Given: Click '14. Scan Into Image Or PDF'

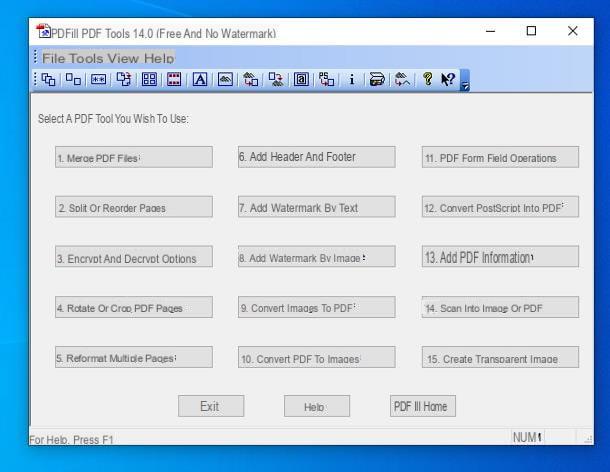Looking at the screenshot, I should (500, 307).
